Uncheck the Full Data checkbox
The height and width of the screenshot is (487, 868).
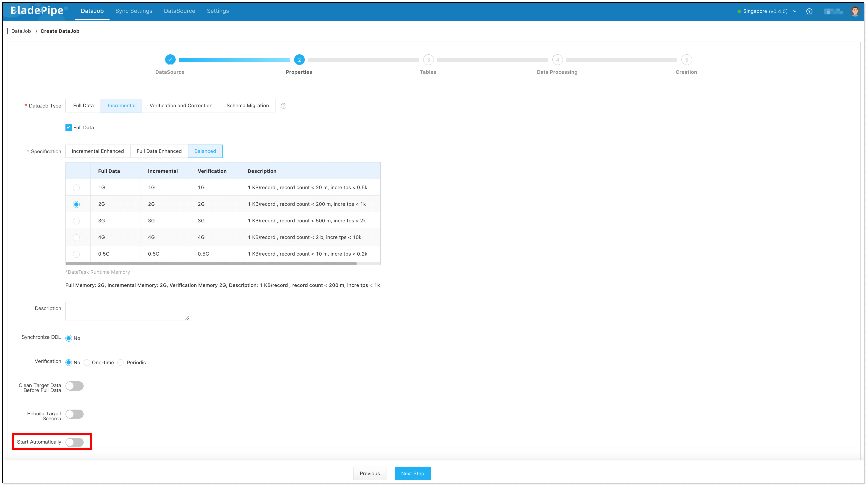click(69, 127)
